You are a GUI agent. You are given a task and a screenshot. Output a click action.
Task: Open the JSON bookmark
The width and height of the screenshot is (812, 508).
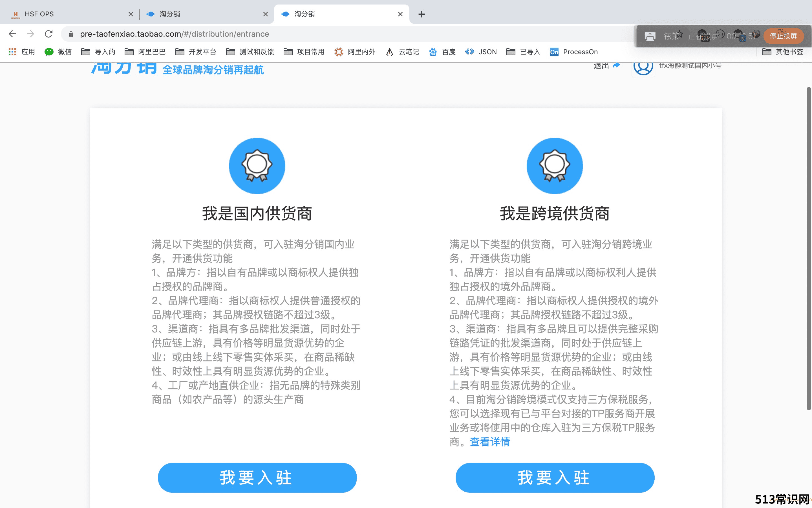[x=481, y=52]
